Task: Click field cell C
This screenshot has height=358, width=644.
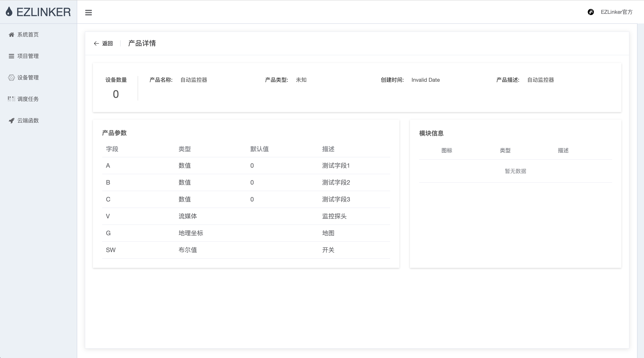Action: pos(108,199)
